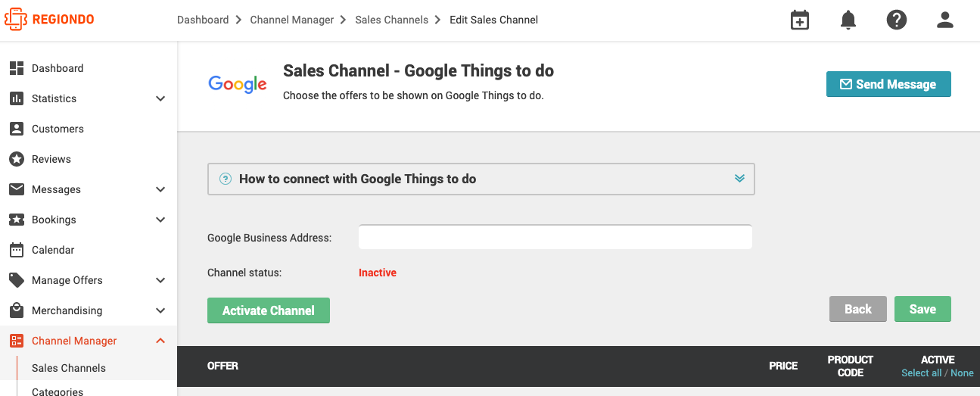Expand the Messages submenu chevron
This screenshot has height=396, width=980.
[160, 189]
